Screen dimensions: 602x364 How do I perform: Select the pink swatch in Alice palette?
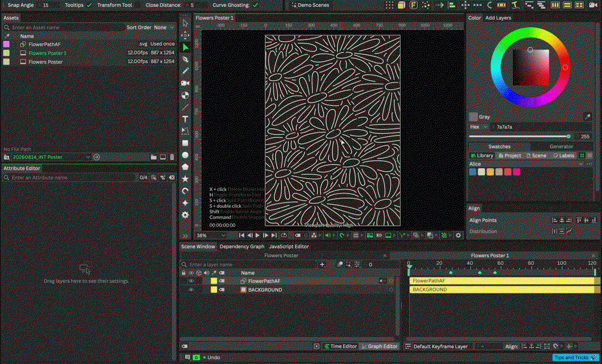point(516,172)
